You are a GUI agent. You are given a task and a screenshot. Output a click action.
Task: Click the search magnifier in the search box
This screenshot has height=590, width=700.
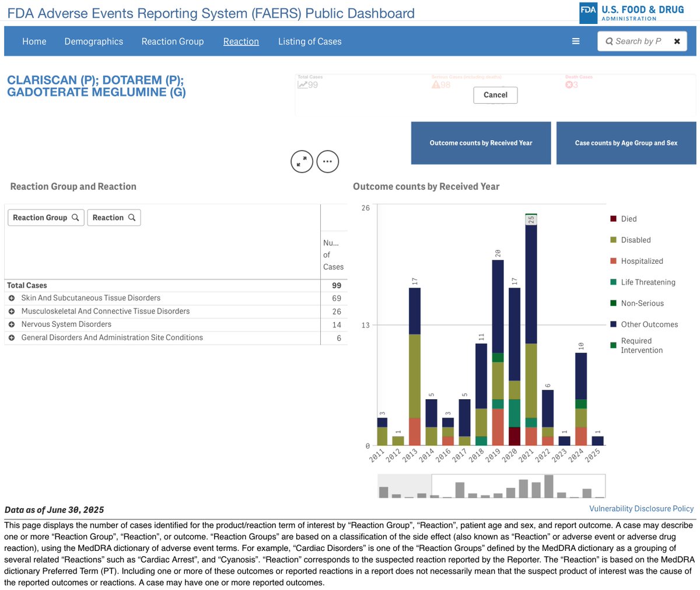tap(609, 41)
